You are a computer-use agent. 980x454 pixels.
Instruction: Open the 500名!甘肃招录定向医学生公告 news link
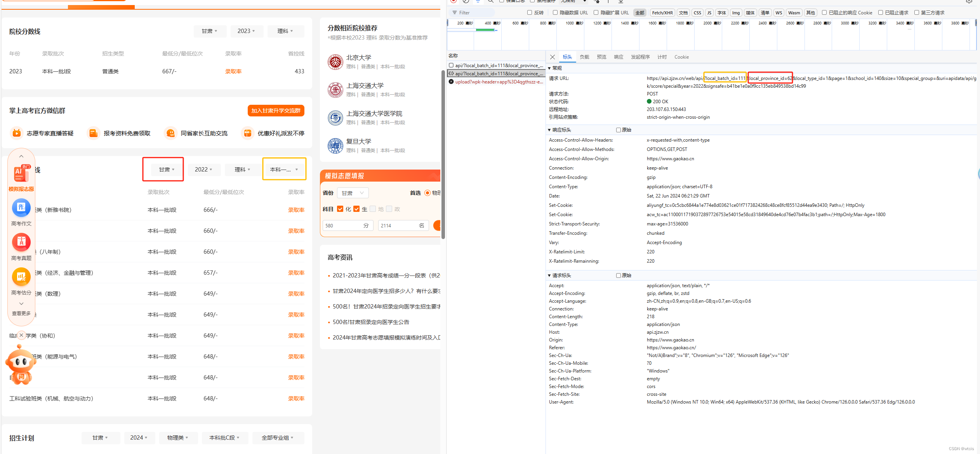[x=371, y=322]
